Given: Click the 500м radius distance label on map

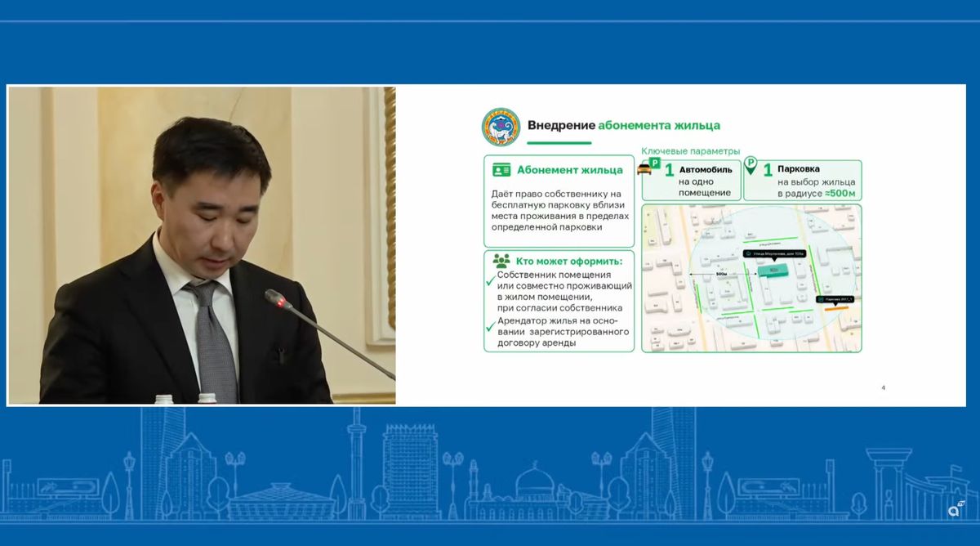Looking at the screenshot, I should [x=721, y=275].
